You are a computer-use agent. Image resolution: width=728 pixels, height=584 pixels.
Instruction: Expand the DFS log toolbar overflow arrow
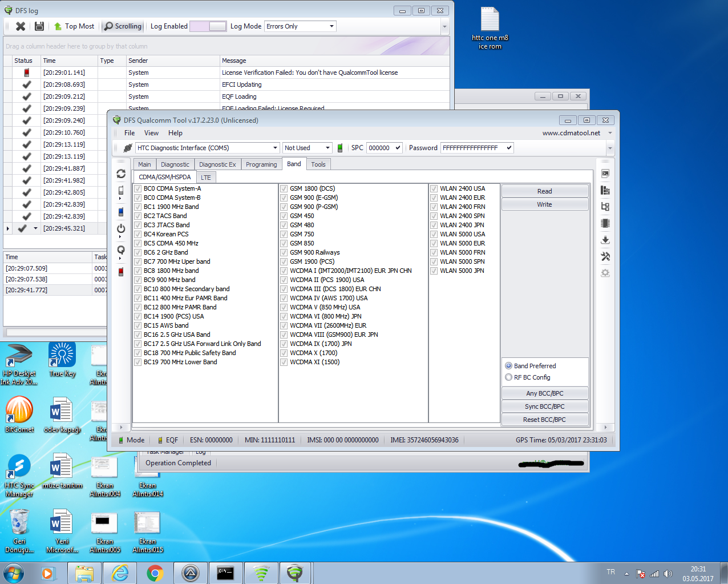445,26
